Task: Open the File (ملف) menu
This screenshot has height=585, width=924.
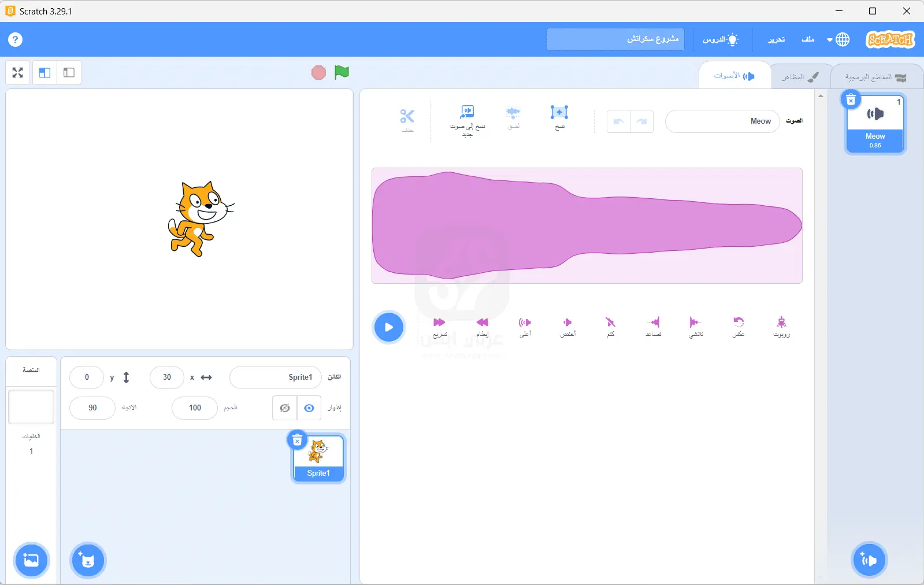Action: 808,39
